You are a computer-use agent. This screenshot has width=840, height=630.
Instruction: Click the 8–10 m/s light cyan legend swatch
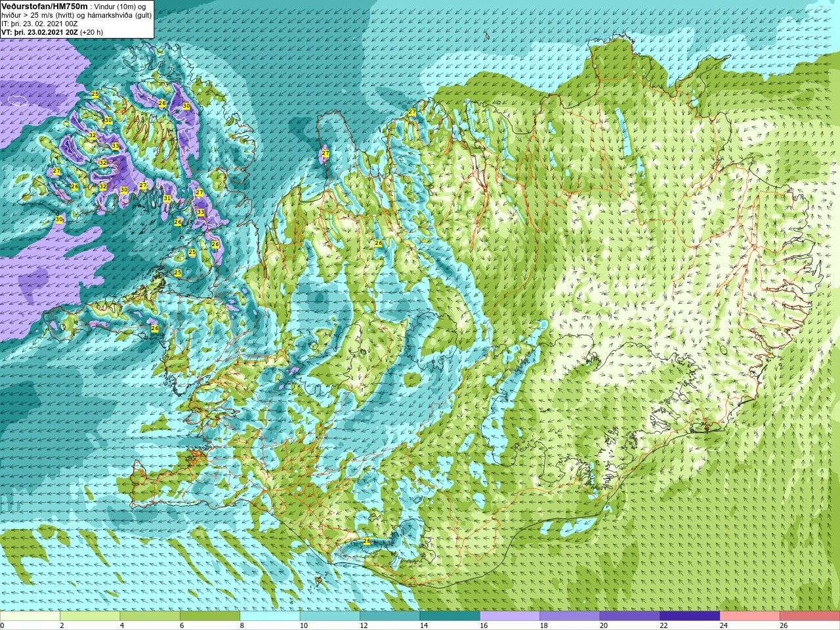point(270,616)
